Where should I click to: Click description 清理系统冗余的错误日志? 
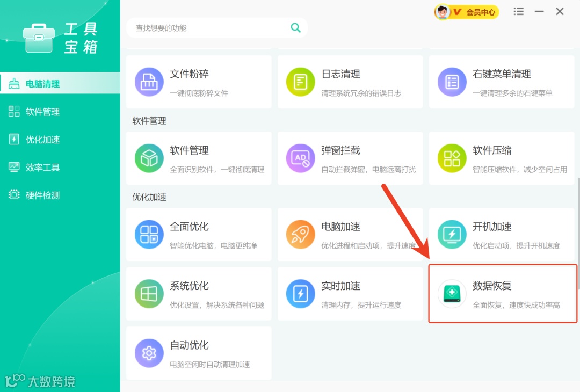tap(361, 93)
